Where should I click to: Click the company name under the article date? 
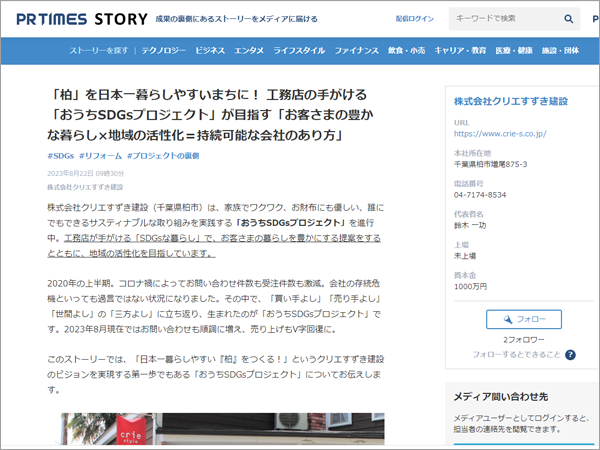click(85, 187)
